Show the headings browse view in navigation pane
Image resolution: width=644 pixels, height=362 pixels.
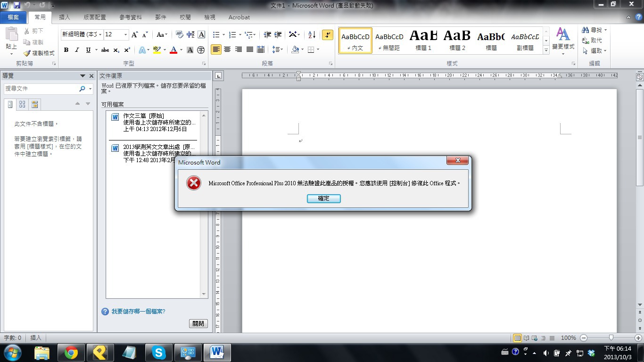click(10, 104)
